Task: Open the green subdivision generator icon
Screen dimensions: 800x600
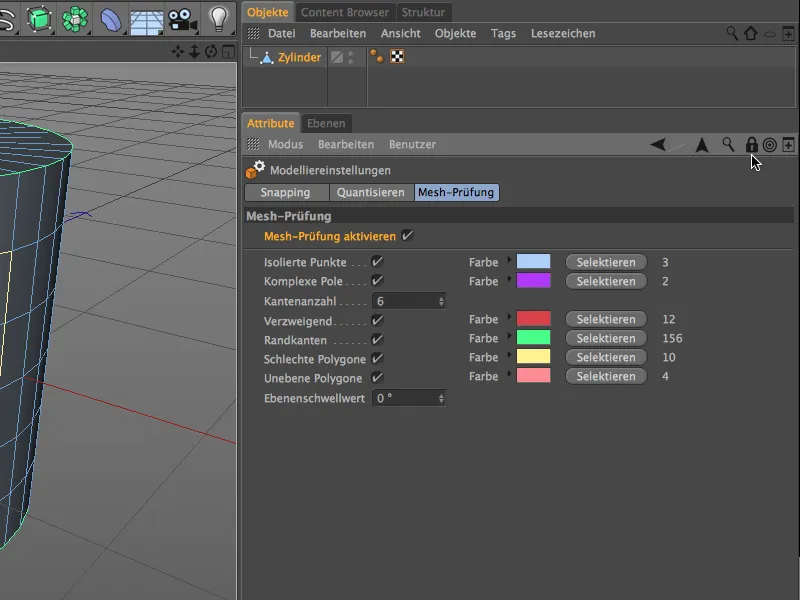Action: (x=75, y=18)
